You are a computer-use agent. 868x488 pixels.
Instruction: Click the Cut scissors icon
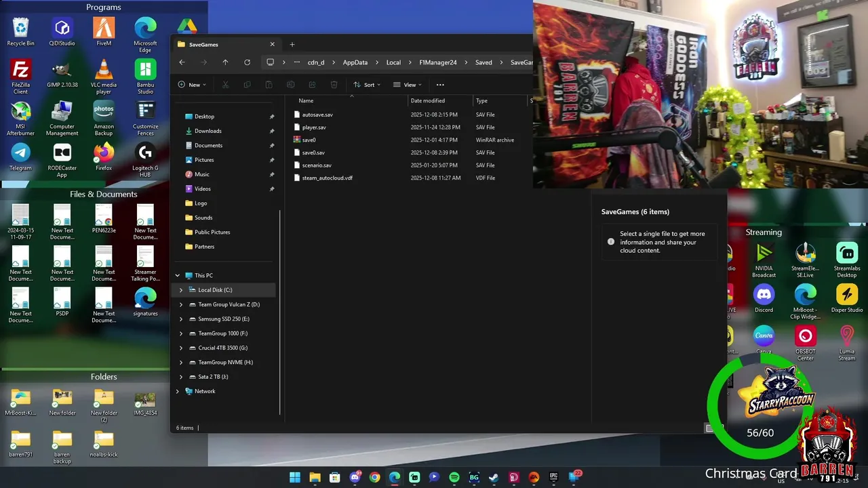pyautogui.click(x=226, y=85)
